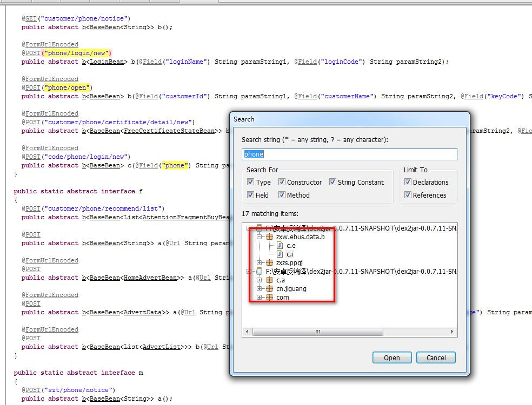Click the Open button in Search dialog

[x=392, y=357]
